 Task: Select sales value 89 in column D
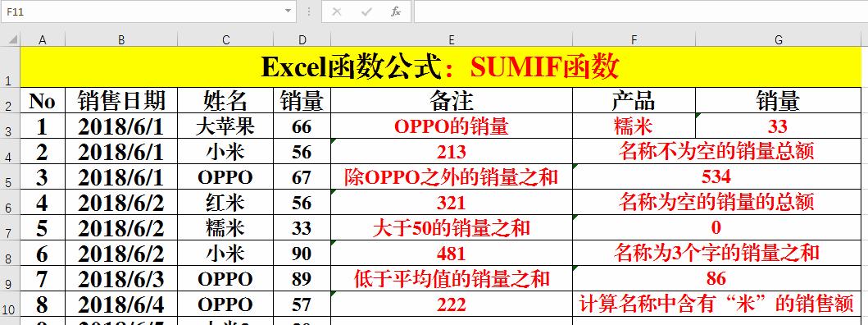302,278
